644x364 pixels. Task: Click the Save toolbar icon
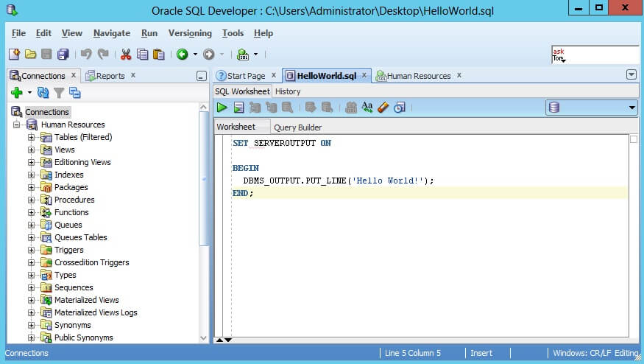click(x=46, y=54)
